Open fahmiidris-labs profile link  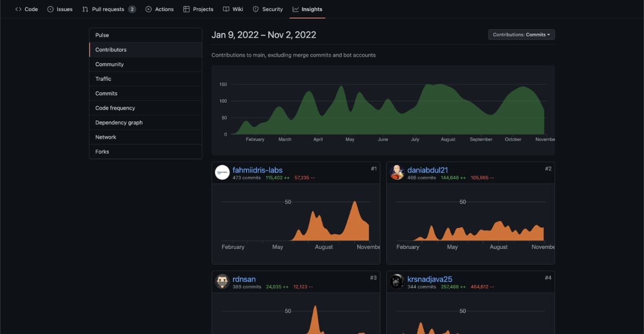pyautogui.click(x=258, y=170)
